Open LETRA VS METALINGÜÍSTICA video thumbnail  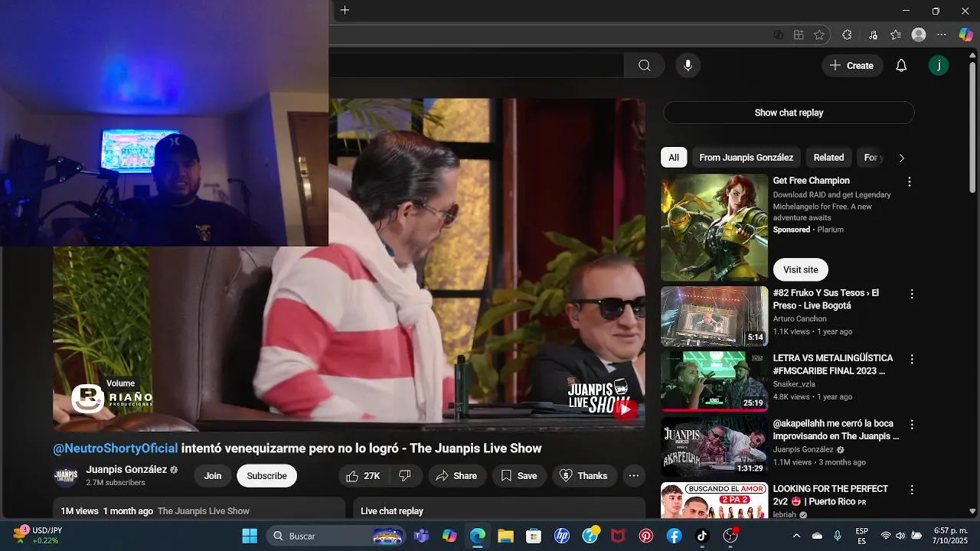tap(714, 382)
